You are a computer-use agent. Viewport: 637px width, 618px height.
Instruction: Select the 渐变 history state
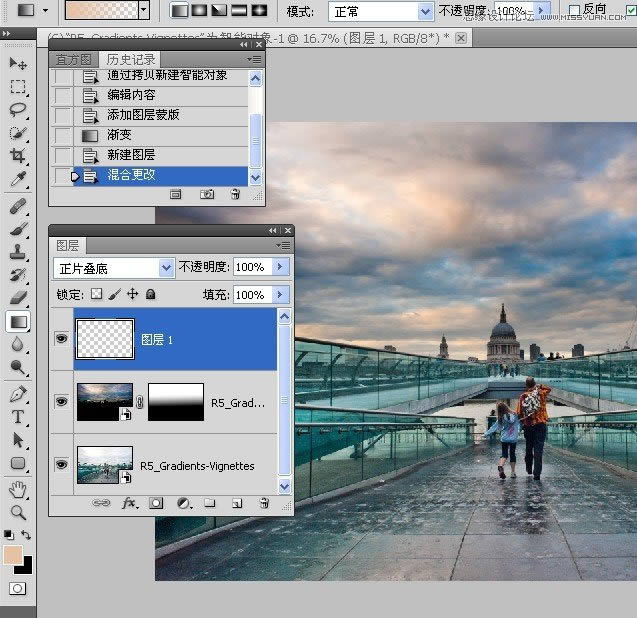click(x=120, y=135)
